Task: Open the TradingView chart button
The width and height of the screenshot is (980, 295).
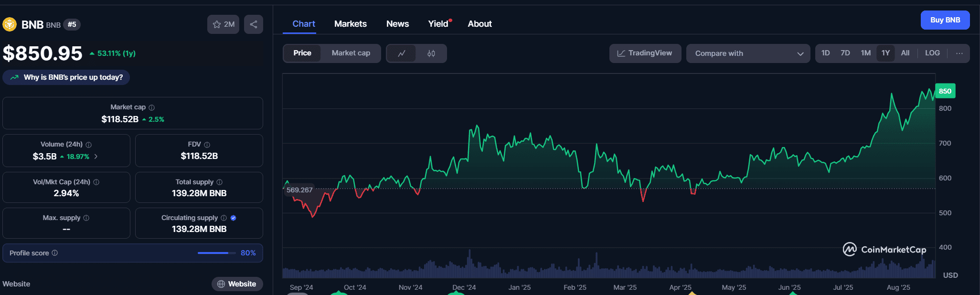Action: [x=645, y=53]
